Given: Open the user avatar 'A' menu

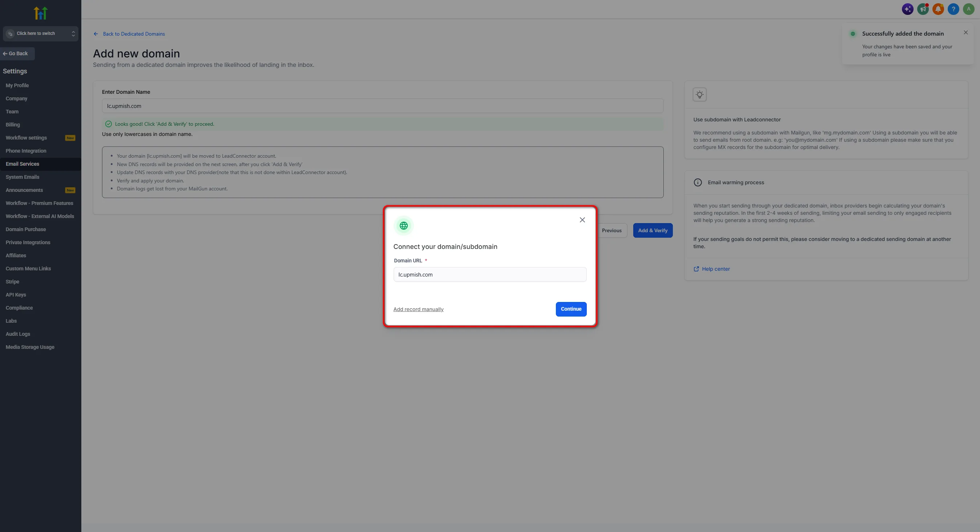Looking at the screenshot, I should 968,9.
